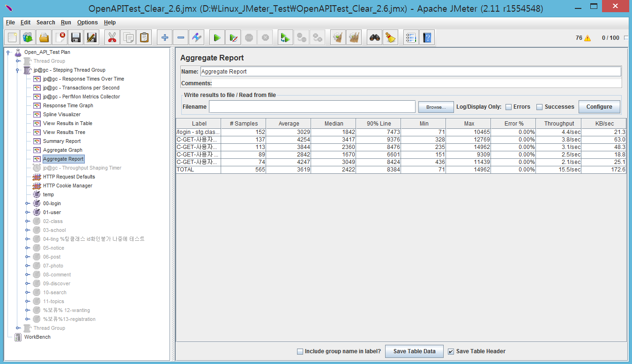Screen dimensions: 632x364
Task: Close the test plan using Close icon
Action: point(60,38)
